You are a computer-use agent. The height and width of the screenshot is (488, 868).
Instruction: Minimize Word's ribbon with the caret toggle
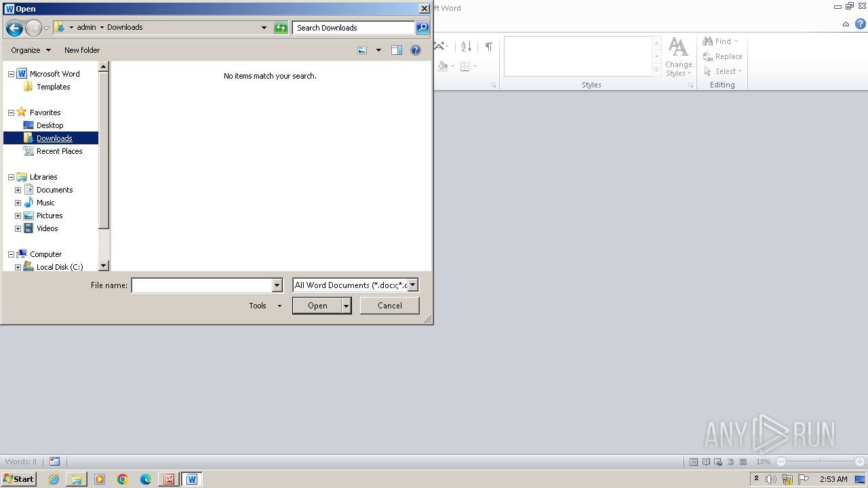click(846, 24)
